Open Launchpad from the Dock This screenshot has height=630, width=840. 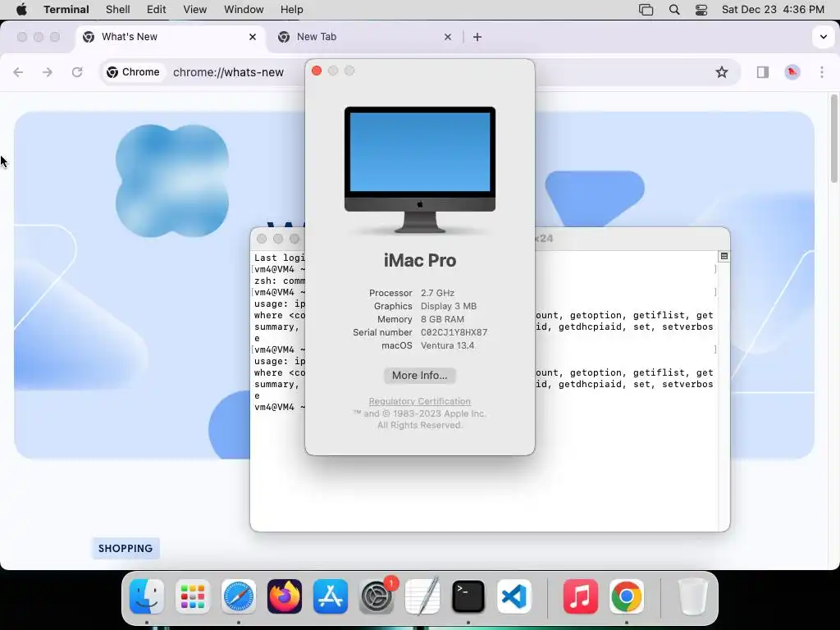click(193, 596)
